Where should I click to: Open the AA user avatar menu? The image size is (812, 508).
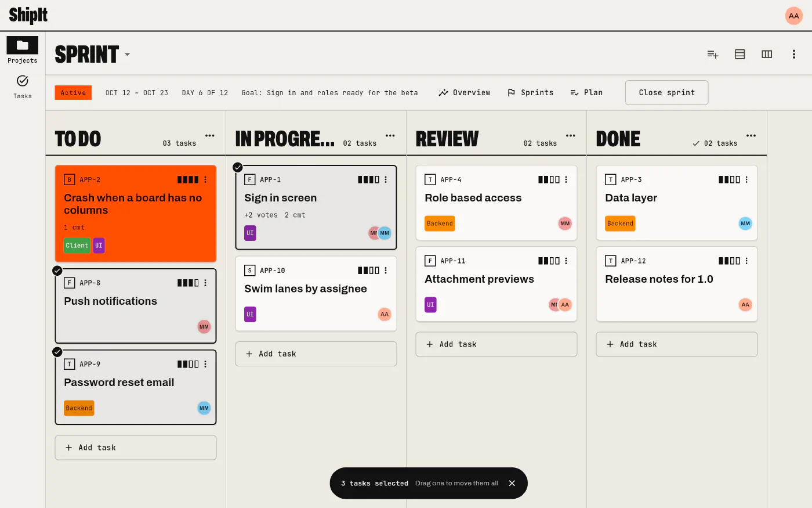(x=793, y=16)
